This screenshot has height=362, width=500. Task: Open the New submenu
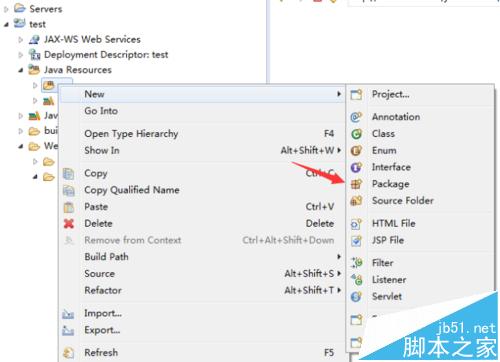coord(202,94)
